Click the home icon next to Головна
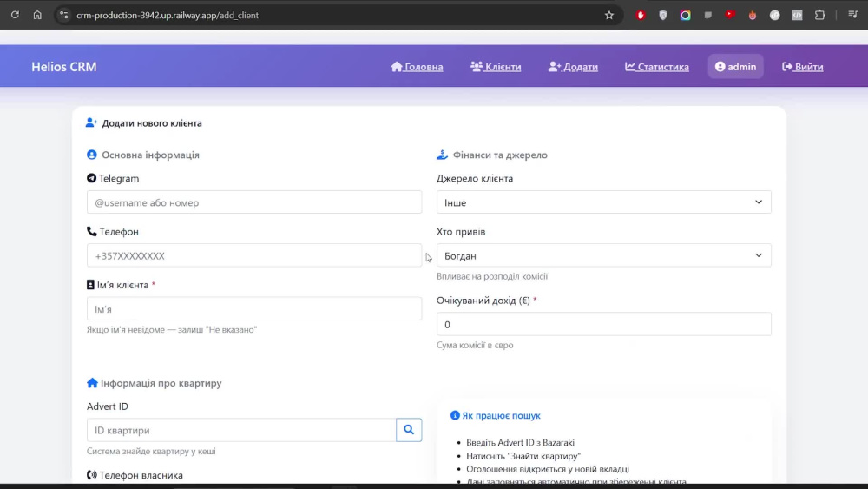Viewport: 868px width, 489px height. click(397, 67)
